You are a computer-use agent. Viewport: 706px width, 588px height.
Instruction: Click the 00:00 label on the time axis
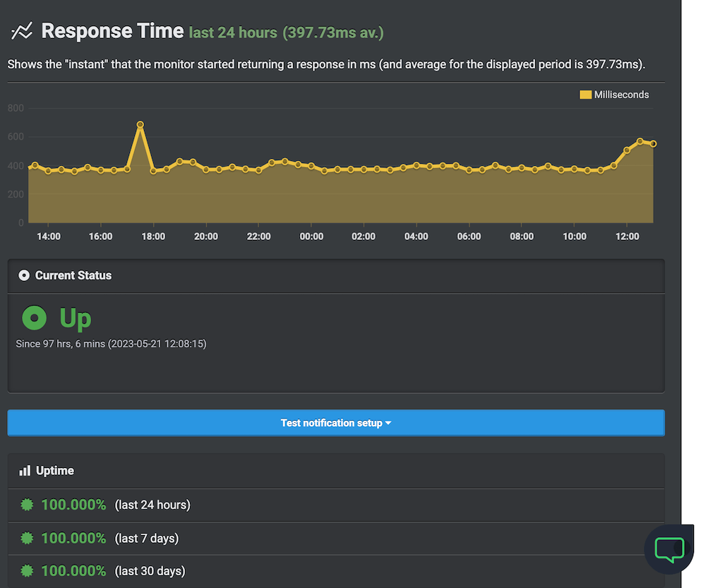tap(311, 236)
